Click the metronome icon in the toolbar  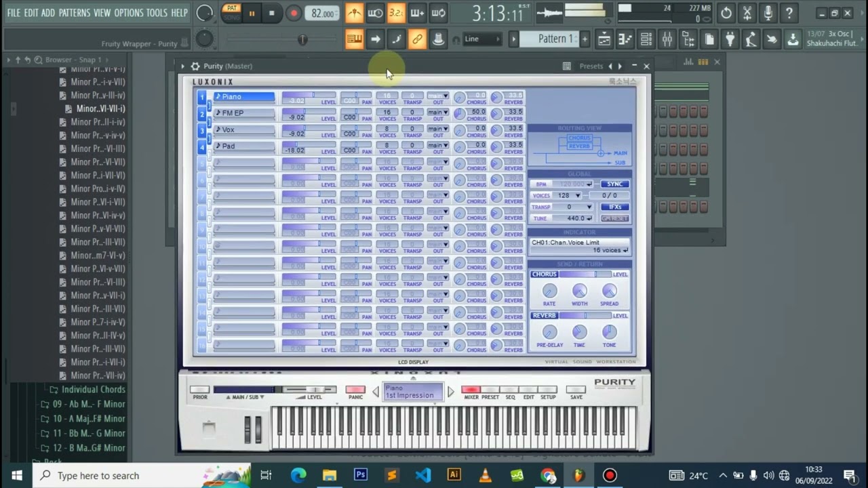pyautogui.click(x=354, y=13)
